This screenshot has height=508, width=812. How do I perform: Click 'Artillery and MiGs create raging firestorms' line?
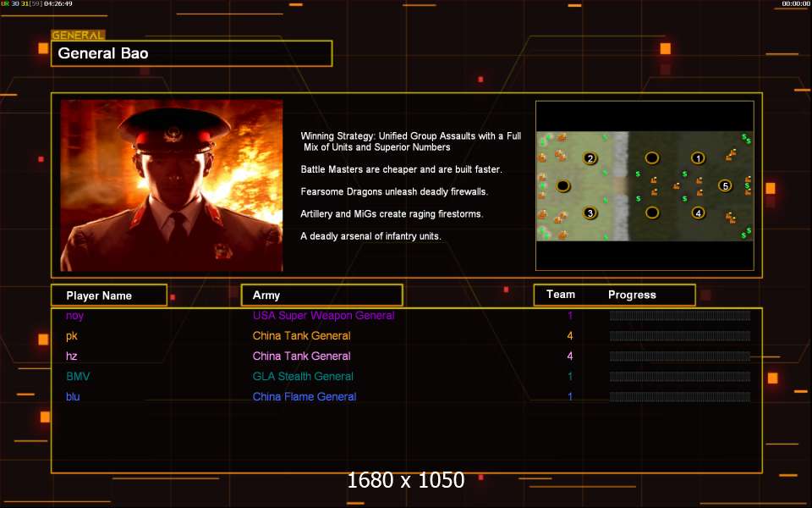tap(392, 214)
